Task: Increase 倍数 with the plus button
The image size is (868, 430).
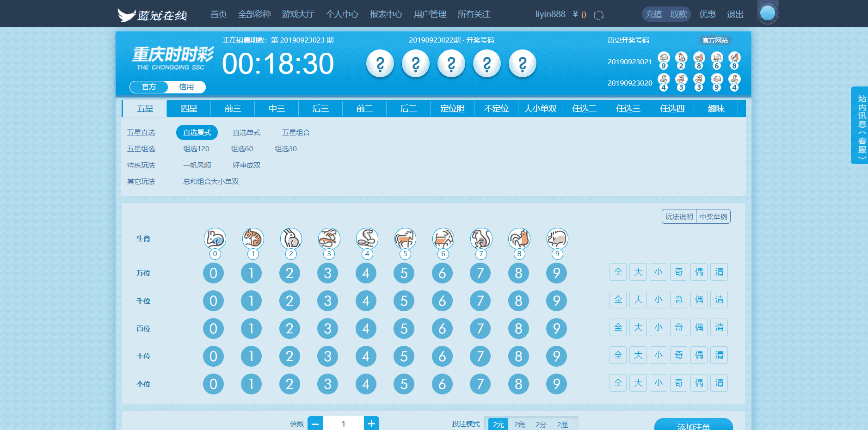Action: pos(371,424)
